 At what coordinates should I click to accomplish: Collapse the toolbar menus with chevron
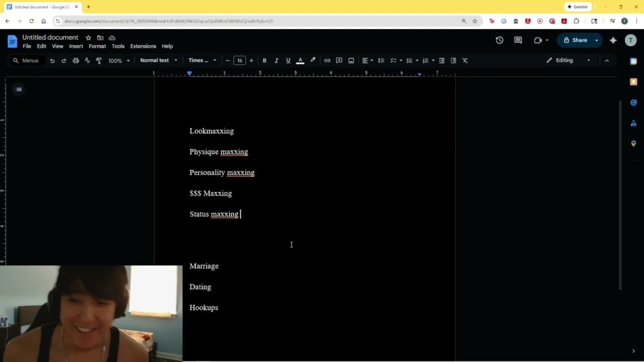[x=607, y=60]
